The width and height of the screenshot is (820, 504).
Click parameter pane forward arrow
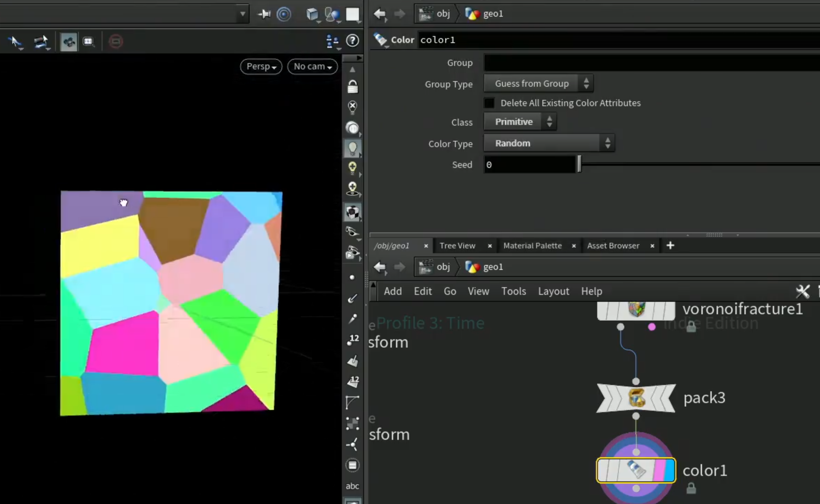click(399, 14)
